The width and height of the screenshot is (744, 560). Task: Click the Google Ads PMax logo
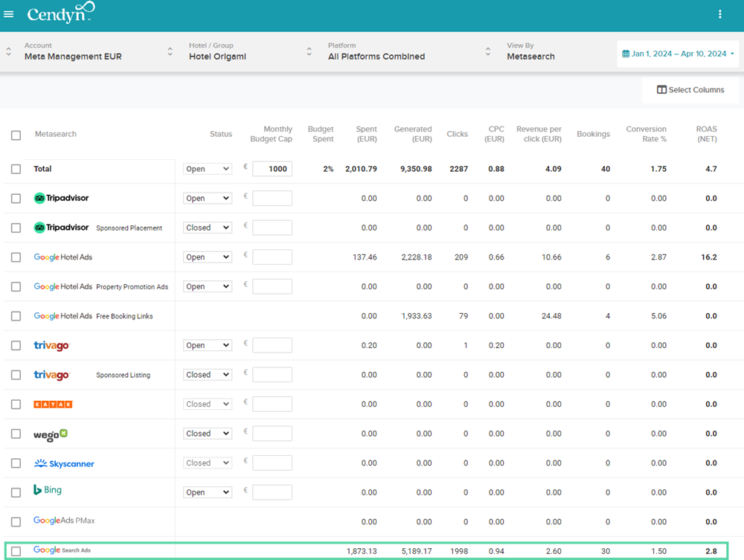pos(64,520)
